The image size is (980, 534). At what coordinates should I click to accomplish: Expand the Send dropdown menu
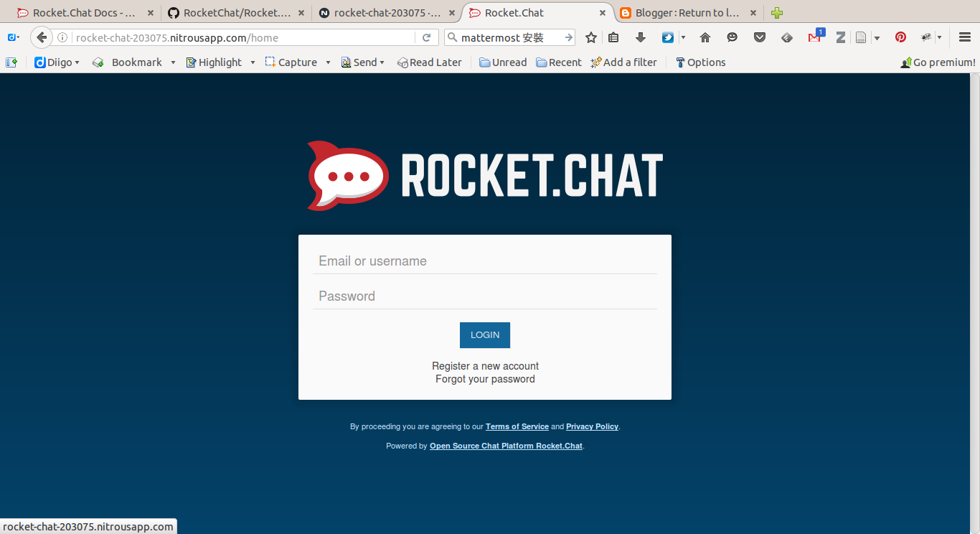362,62
